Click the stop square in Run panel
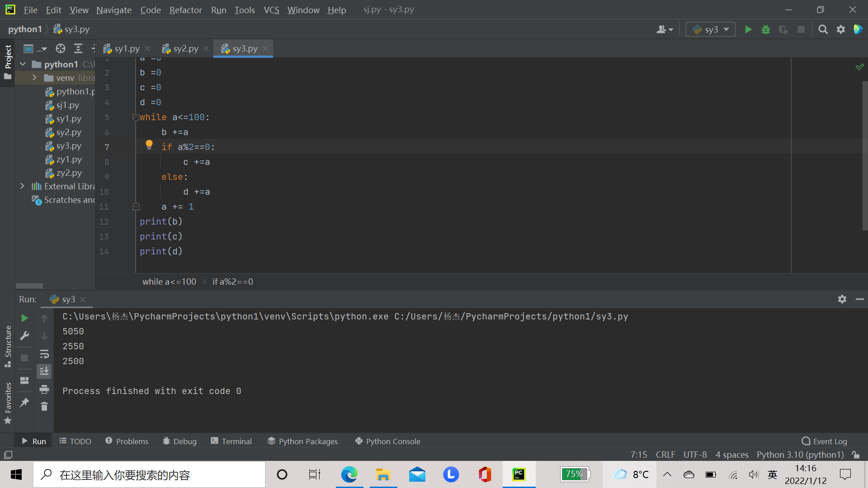 click(24, 358)
